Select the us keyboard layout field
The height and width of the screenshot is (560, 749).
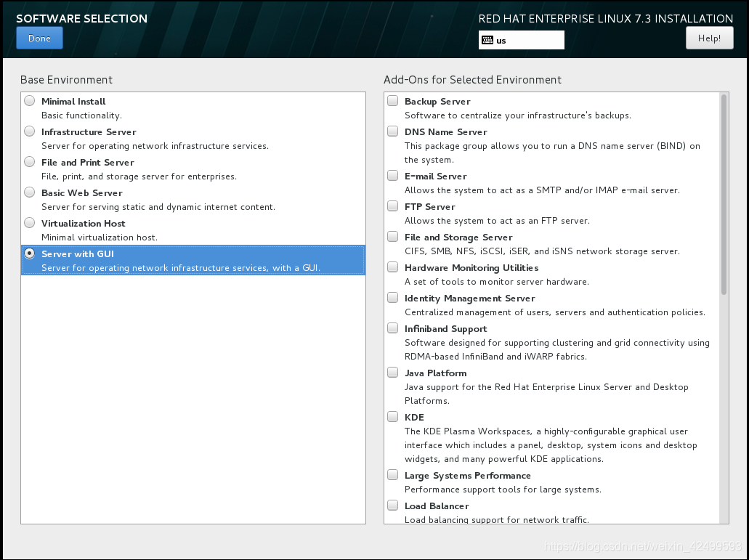521,40
